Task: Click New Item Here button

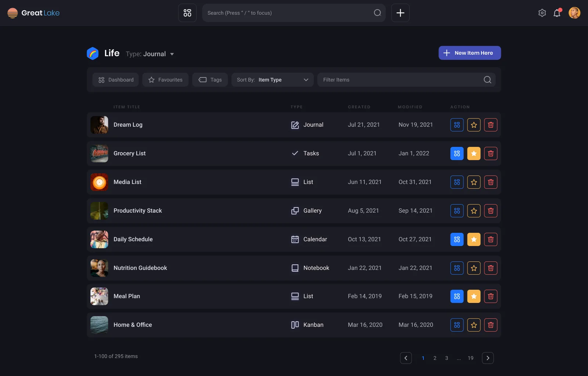Action: 470,53
